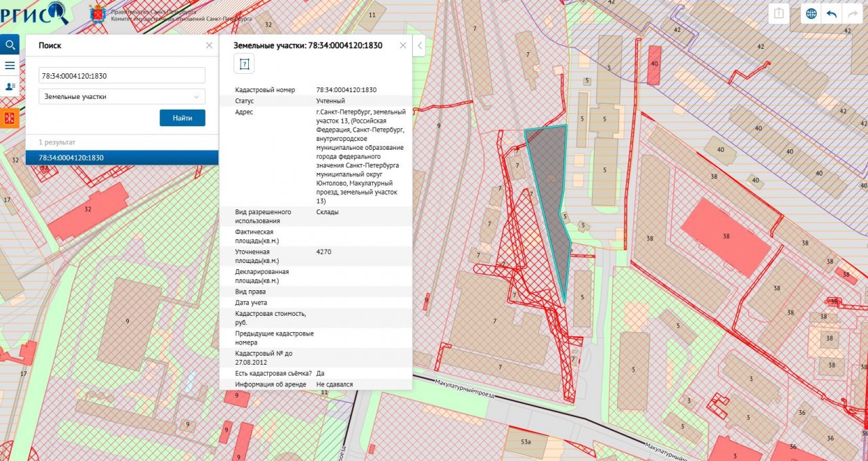Open the layers list menu icon
868x461 pixels.
(x=10, y=66)
